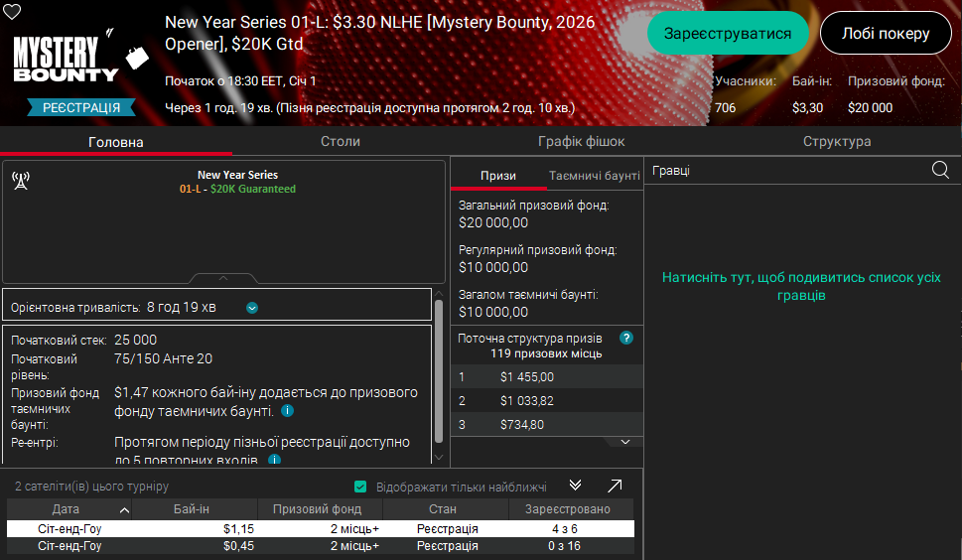
Task: Click the double chevron down icon in satellites
Action: 575,486
